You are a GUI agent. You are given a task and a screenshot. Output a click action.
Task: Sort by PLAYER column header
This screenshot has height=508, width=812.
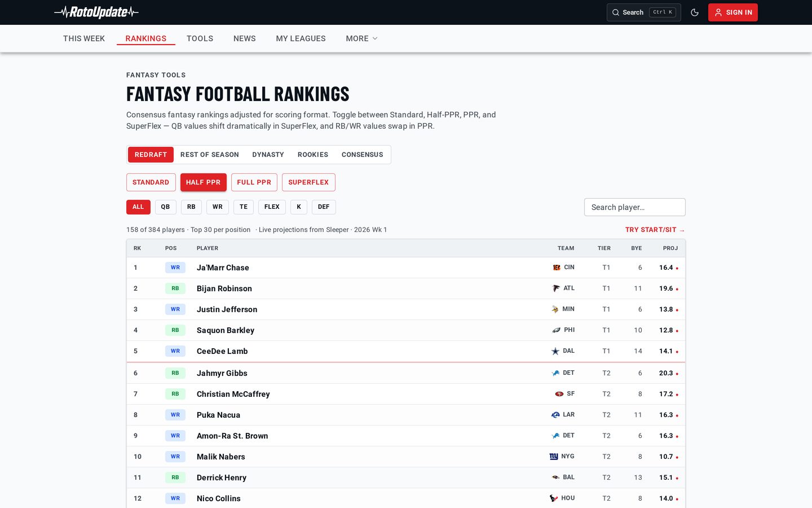(x=208, y=248)
